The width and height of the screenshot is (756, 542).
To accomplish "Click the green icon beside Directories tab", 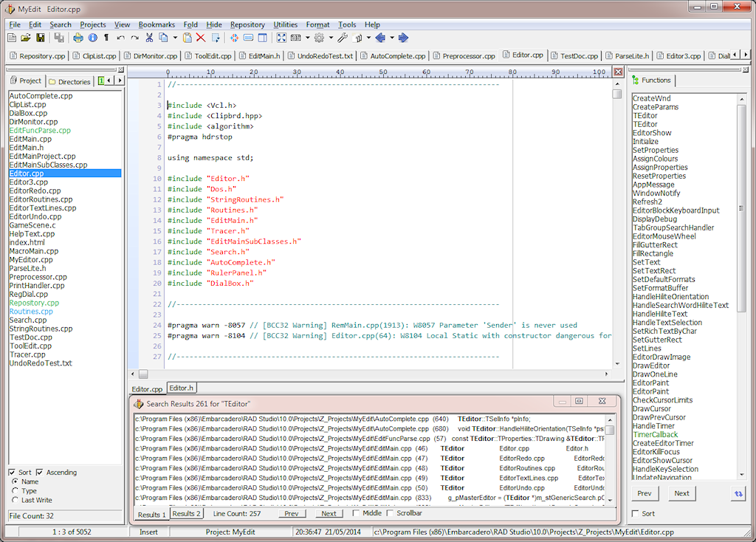I will [101, 80].
